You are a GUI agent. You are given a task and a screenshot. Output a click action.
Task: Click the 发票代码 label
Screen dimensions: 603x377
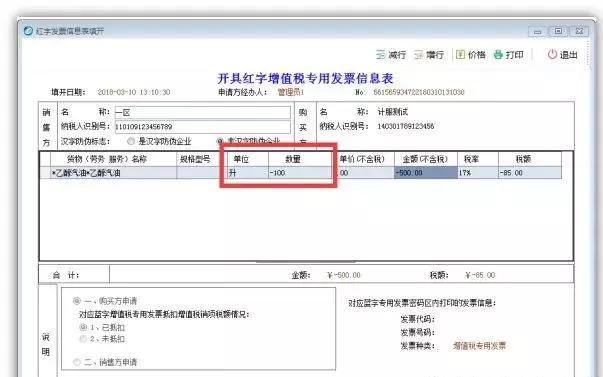click(417, 319)
